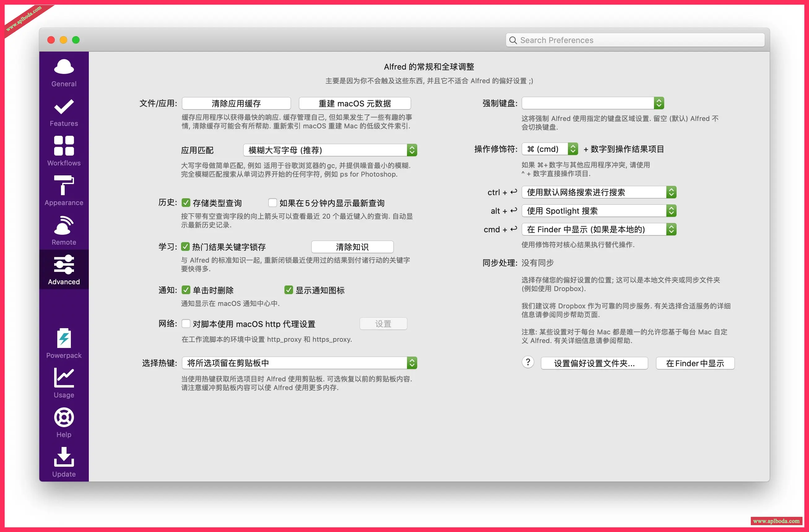
Task: Click the heading Alfred 的常规和全球调整
Action: tap(429, 66)
